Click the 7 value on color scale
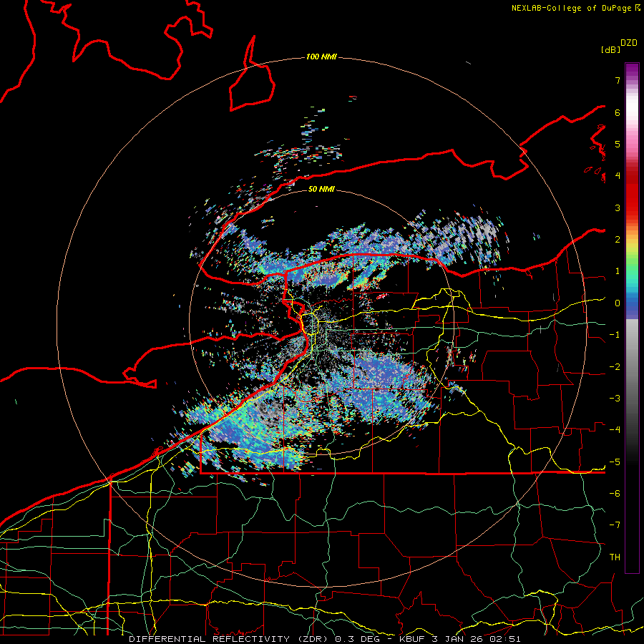This screenshot has width=644, height=644. 618,80
